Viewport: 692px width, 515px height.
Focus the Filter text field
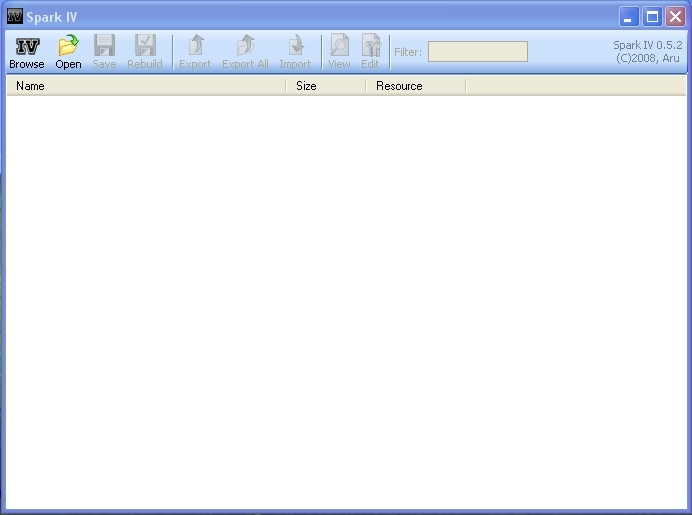(477, 52)
